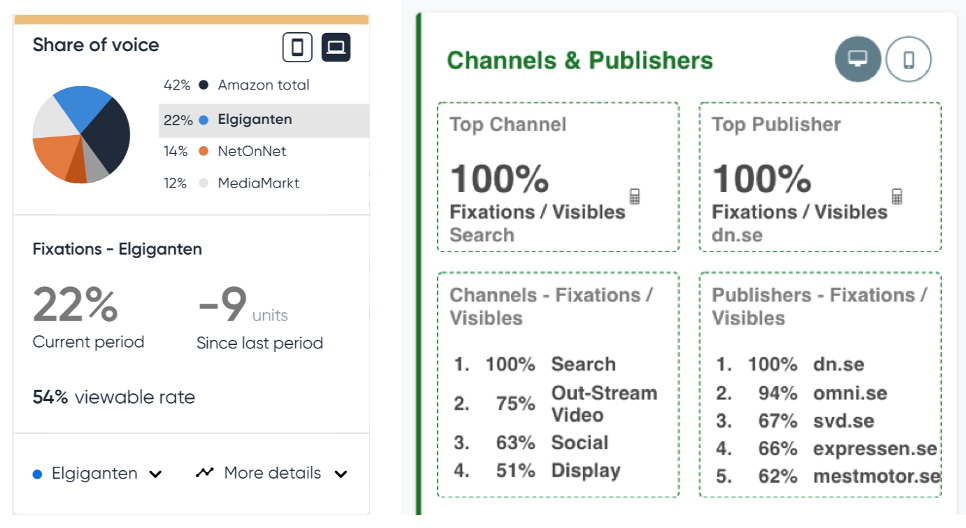
Task: Click the share of voice pie chart
Action: pos(81,135)
